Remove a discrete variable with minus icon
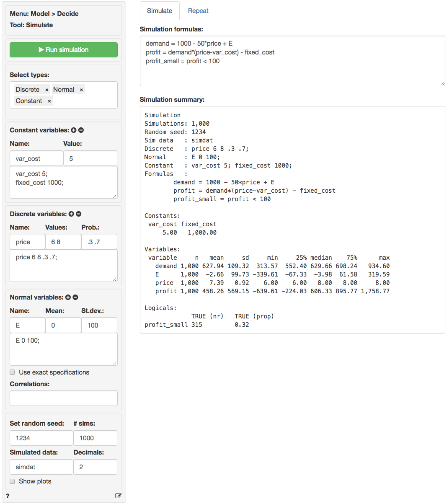This screenshot has width=447, height=504. (79, 214)
